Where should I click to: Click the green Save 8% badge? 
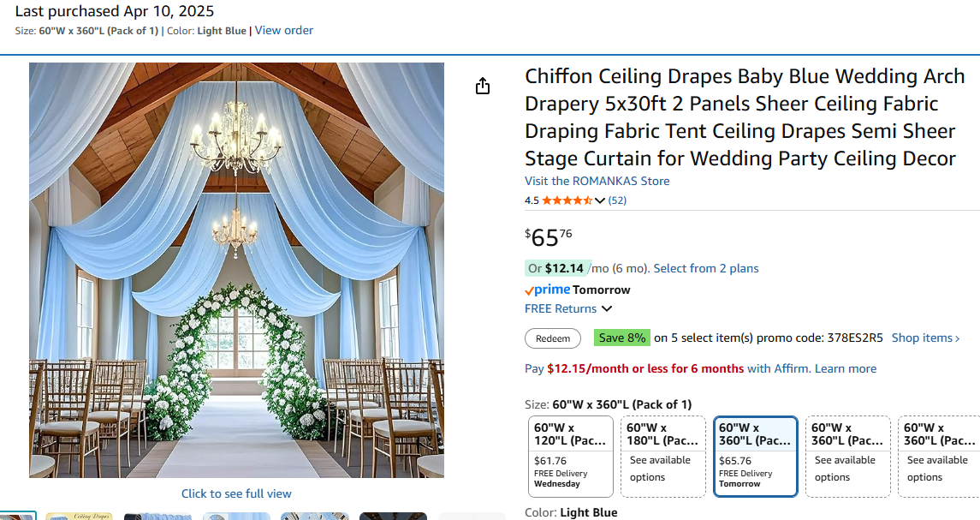pyautogui.click(x=622, y=338)
